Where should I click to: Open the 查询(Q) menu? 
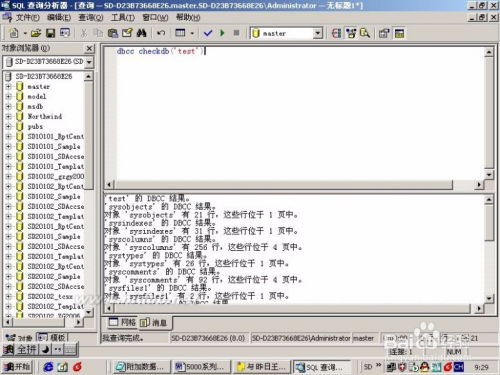(x=90, y=17)
